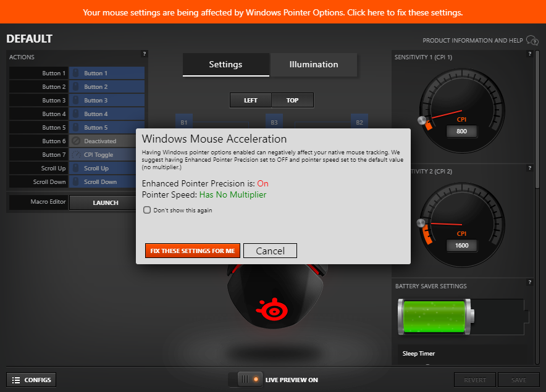Click the Save button
Viewport: 546px width, 392px height.
point(519,380)
